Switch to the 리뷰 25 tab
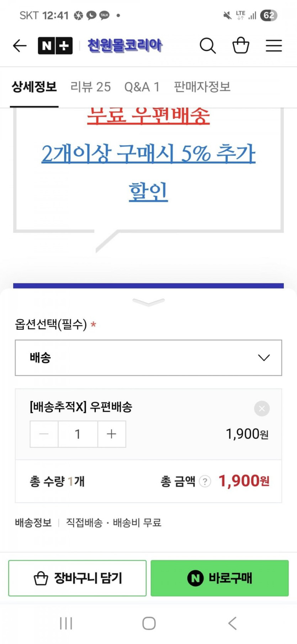The width and height of the screenshot is (297, 644). (91, 87)
